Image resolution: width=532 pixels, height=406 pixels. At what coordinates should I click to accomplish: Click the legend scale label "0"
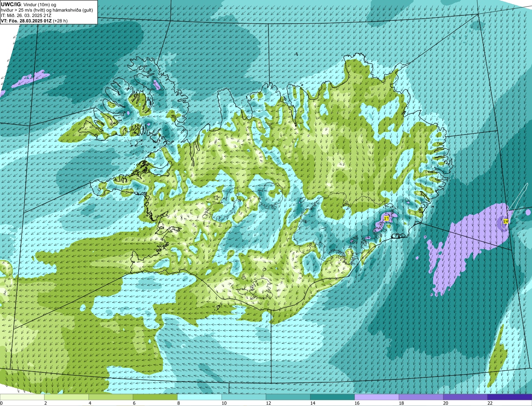2,403
